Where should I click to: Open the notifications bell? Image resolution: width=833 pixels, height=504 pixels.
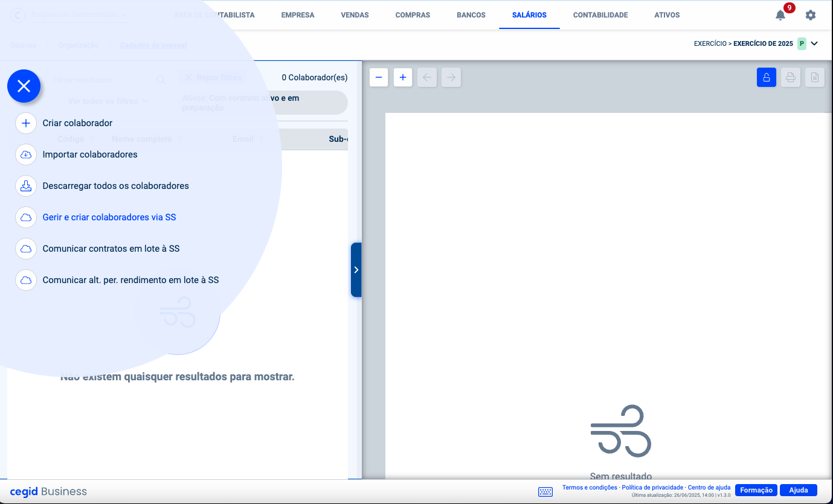(x=780, y=15)
